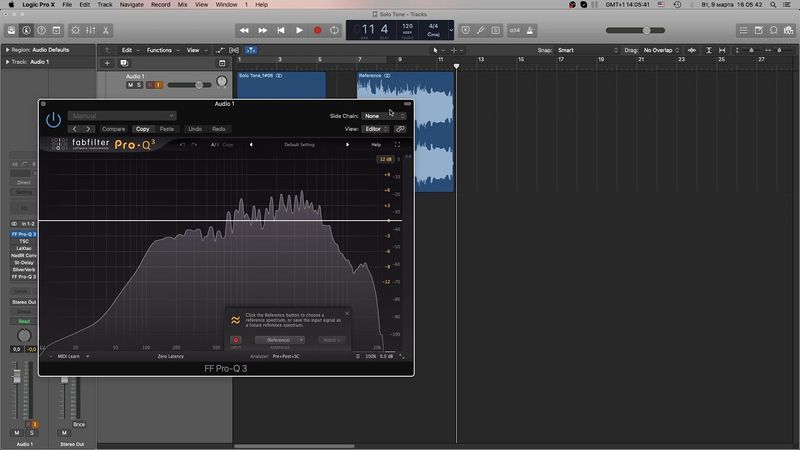
Task: Click the Help button in Pro-Q 3
Action: click(x=376, y=144)
